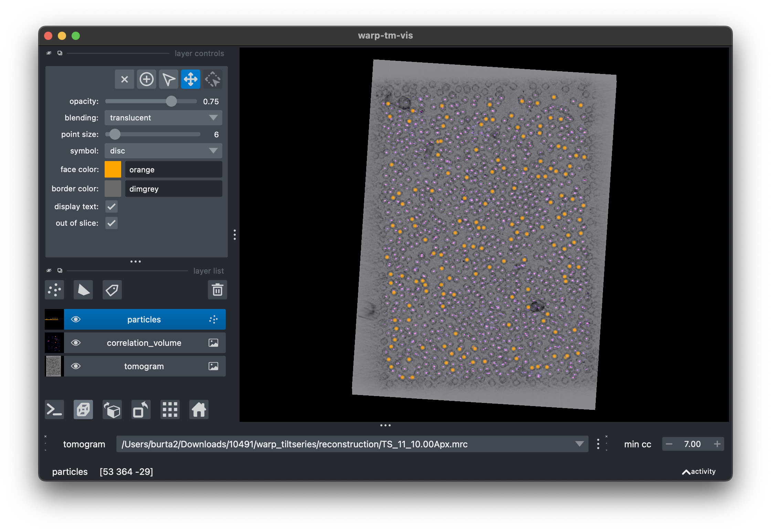Toggle visibility of correlation_volume layer
Screen dimensions: 771x532
point(76,342)
